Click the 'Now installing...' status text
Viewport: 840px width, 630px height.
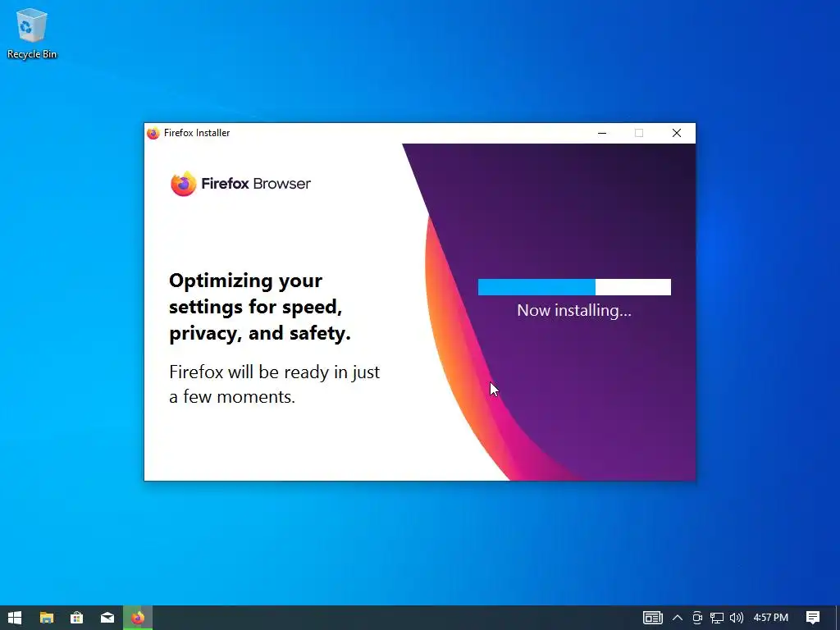coord(574,310)
